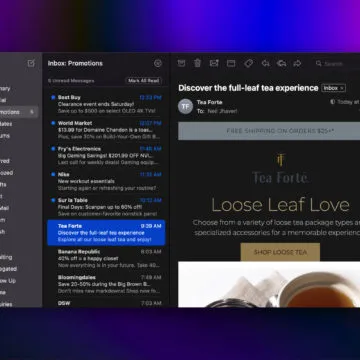
Task: Remove the Inbox label via its x
Action: 342,88
